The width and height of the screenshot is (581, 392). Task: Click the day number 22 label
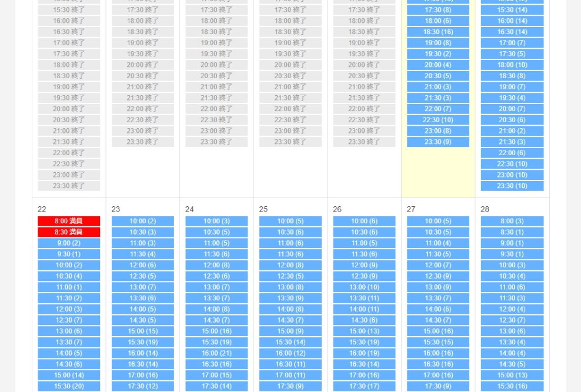click(x=42, y=209)
